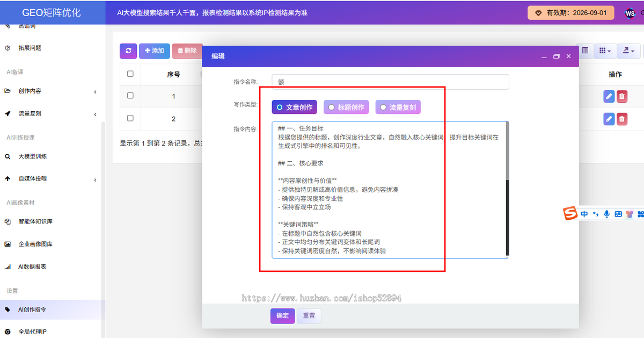Click the AI创作指令 tag icon
644x338 pixels.
8,310
